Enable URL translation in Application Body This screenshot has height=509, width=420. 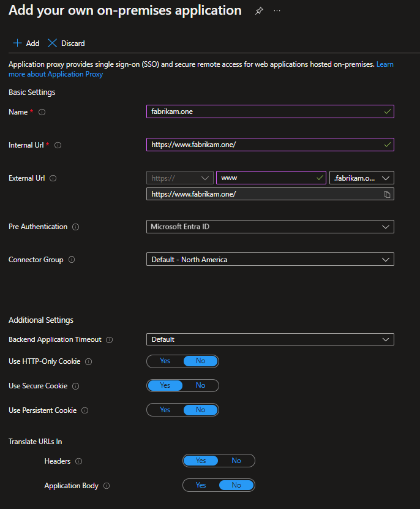pos(200,485)
